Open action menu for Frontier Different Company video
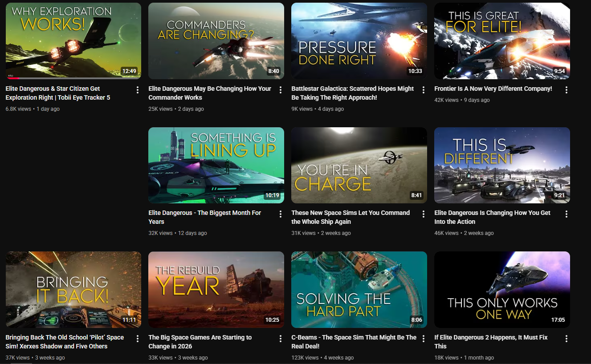Viewport: 591px width, 364px height. pos(567,90)
